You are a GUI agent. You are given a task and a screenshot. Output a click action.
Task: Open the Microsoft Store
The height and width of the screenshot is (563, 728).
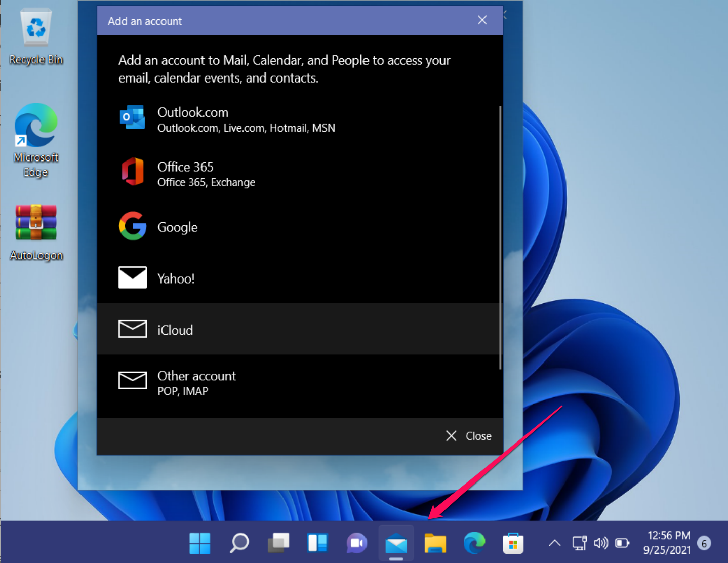click(x=512, y=543)
